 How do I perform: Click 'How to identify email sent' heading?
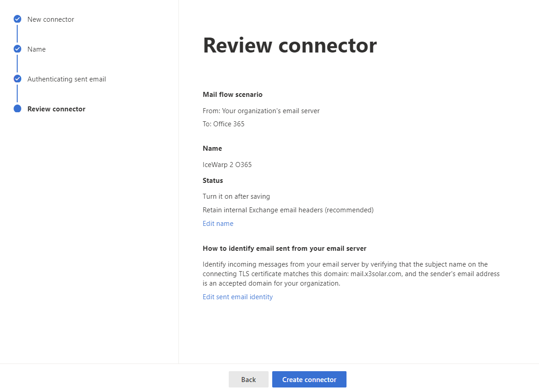[x=284, y=249]
